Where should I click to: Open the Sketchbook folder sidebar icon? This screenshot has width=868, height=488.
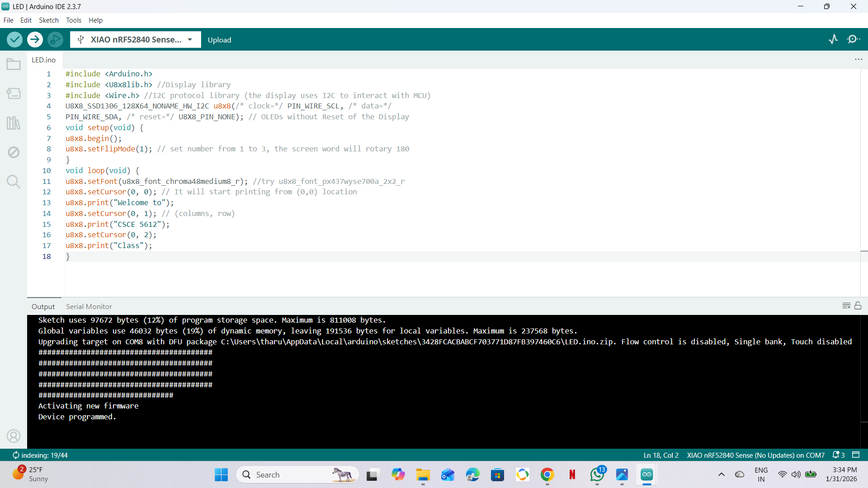14,65
